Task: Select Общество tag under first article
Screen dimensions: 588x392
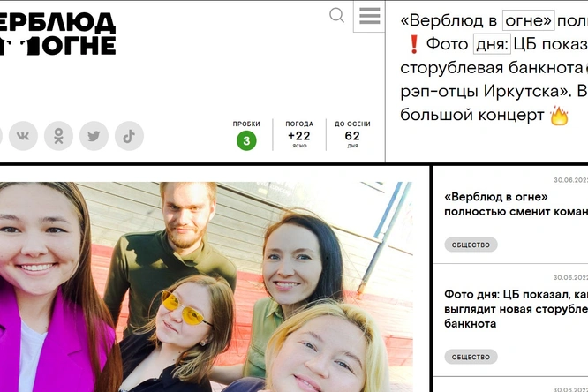Action: click(471, 245)
